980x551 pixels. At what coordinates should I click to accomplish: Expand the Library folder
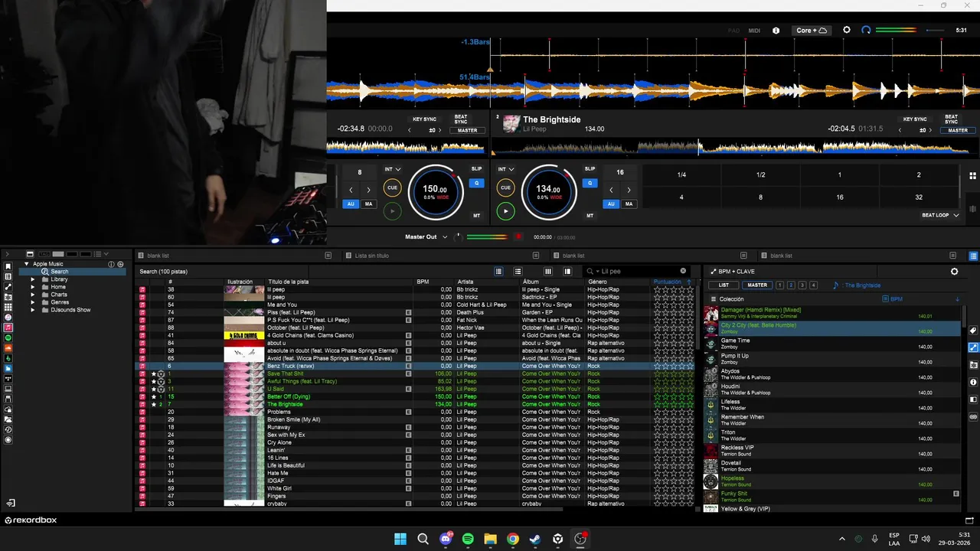(x=33, y=279)
